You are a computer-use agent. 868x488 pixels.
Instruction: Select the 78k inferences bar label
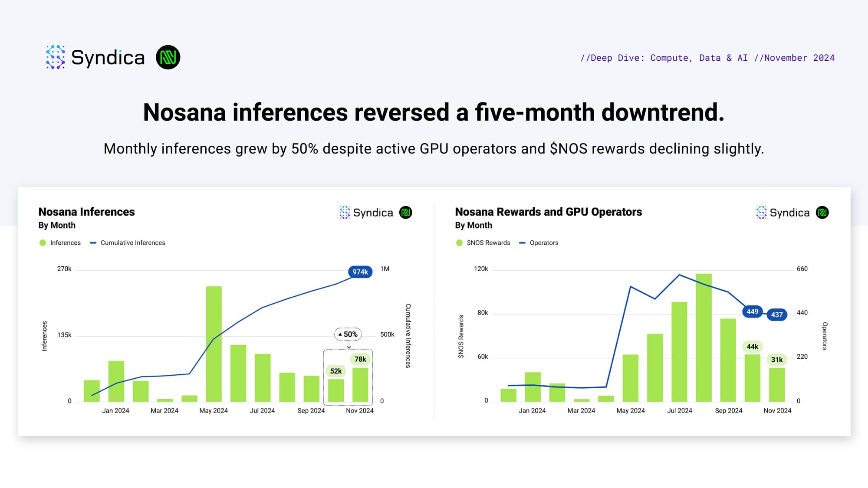(x=360, y=359)
